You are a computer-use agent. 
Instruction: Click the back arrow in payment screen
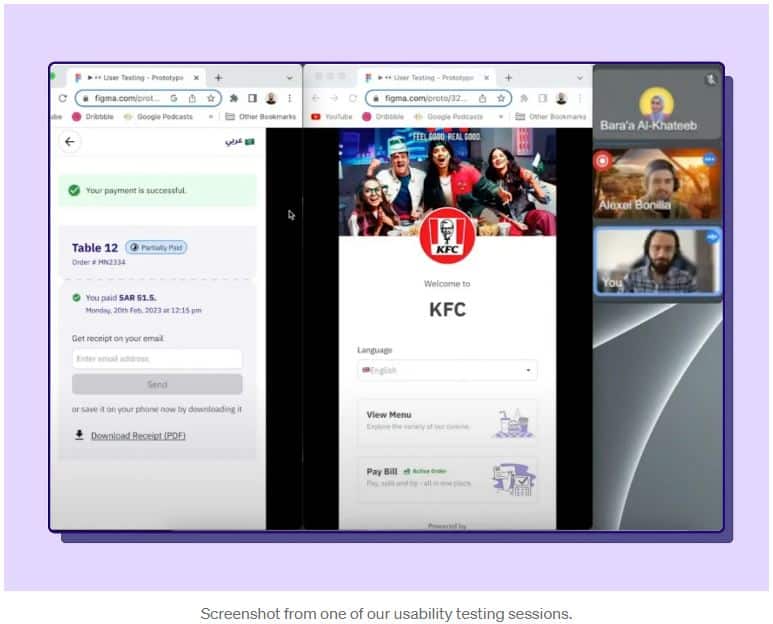(69, 142)
